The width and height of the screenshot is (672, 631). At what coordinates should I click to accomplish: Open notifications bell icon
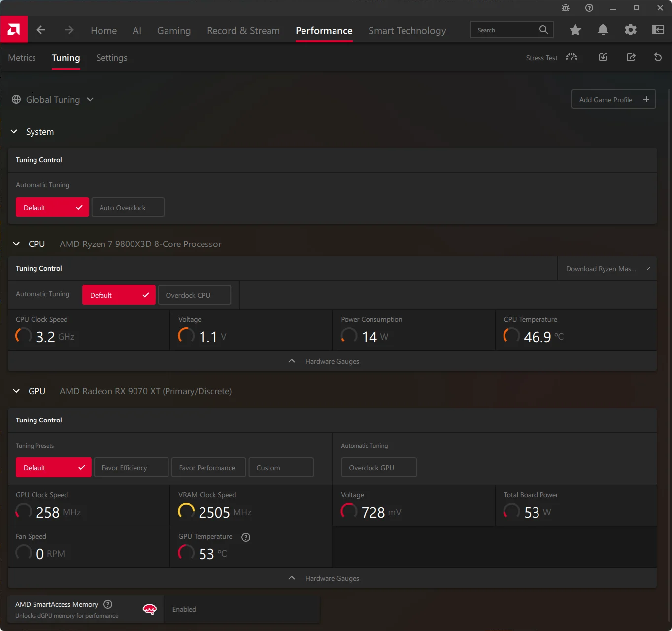point(603,30)
